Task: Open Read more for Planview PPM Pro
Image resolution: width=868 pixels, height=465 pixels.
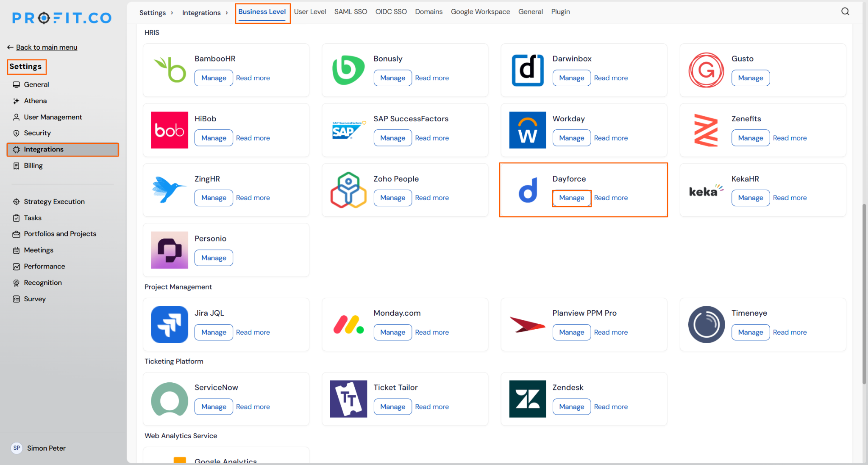Action: click(x=611, y=332)
